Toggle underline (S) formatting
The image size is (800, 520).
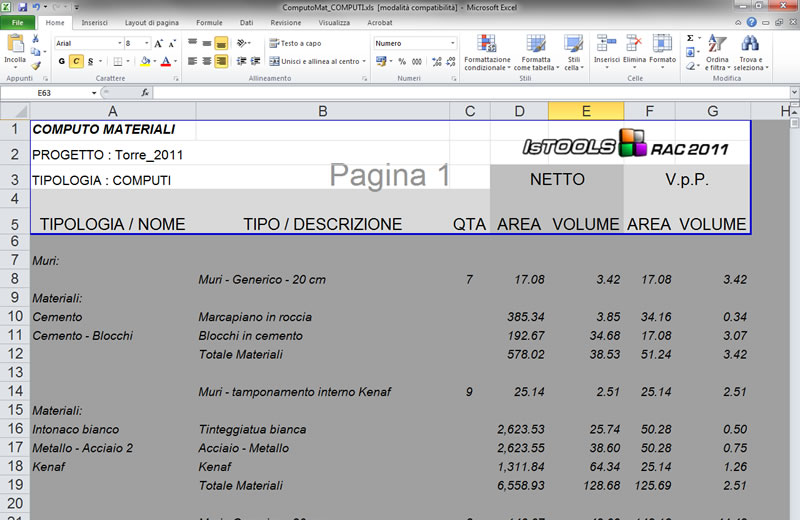[x=90, y=61]
